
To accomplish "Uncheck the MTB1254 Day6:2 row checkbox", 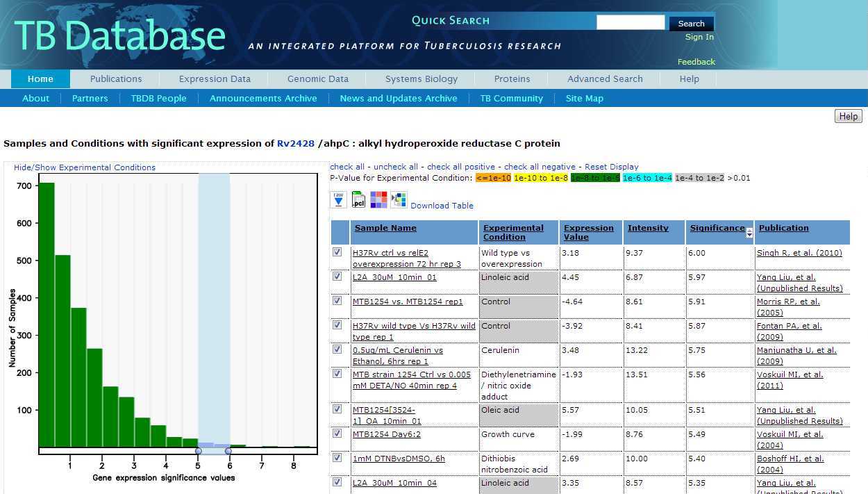I will click(337, 434).
